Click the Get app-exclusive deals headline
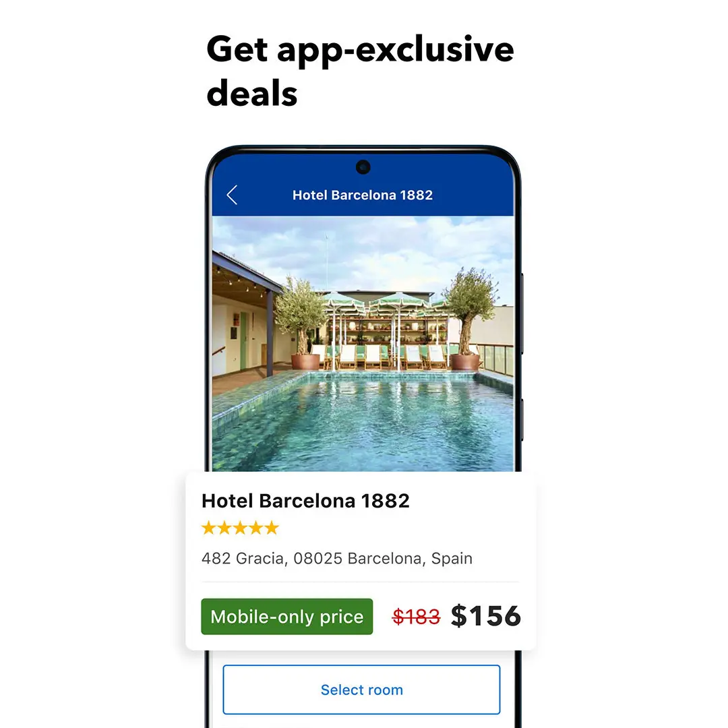The width and height of the screenshot is (728, 728). click(360, 71)
